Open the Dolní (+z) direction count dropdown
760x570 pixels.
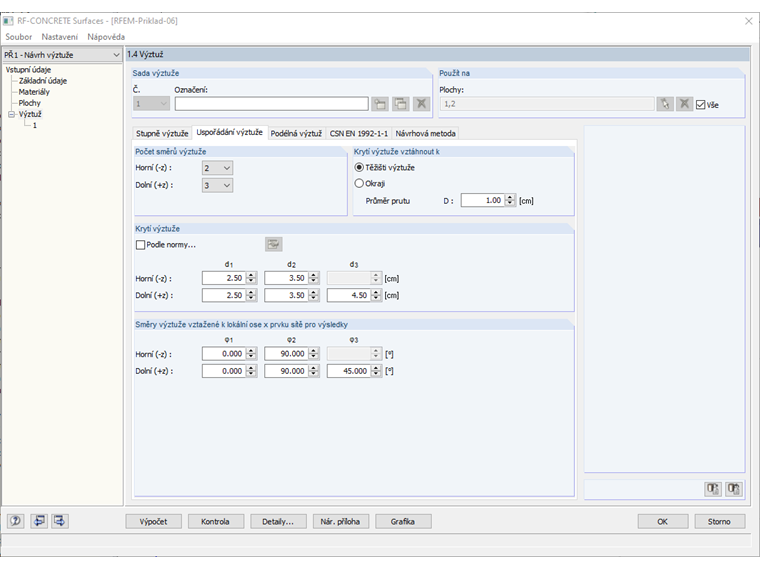click(217, 185)
